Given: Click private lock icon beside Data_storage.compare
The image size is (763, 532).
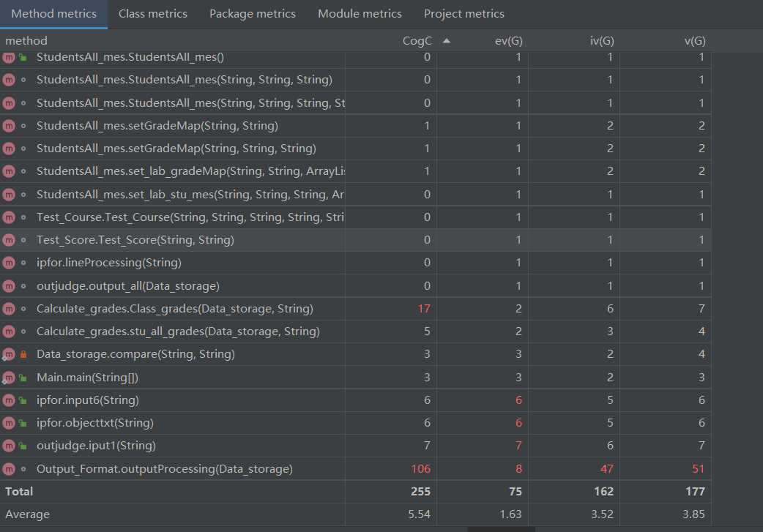Looking at the screenshot, I should pos(23,354).
